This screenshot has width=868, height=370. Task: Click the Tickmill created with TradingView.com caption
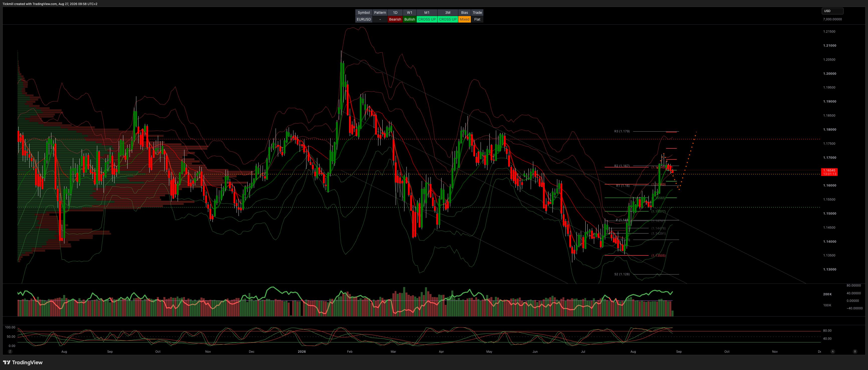click(x=50, y=4)
